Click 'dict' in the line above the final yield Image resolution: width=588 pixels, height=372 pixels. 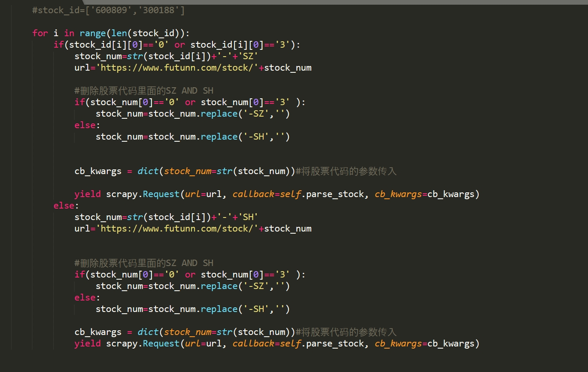pyautogui.click(x=148, y=332)
